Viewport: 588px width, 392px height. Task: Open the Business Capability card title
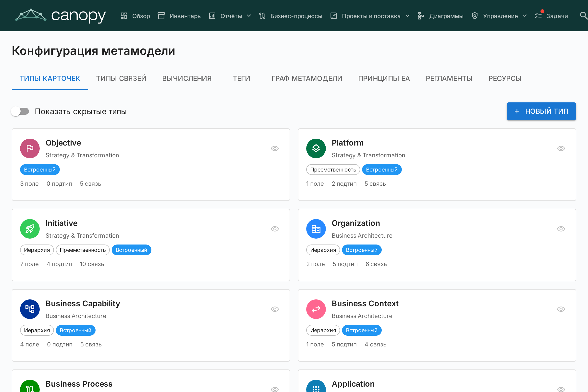83,304
